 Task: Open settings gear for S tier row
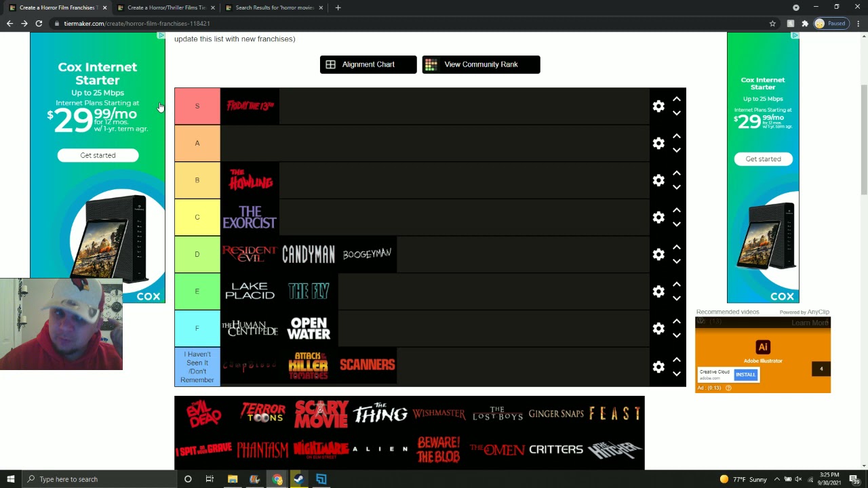click(658, 106)
